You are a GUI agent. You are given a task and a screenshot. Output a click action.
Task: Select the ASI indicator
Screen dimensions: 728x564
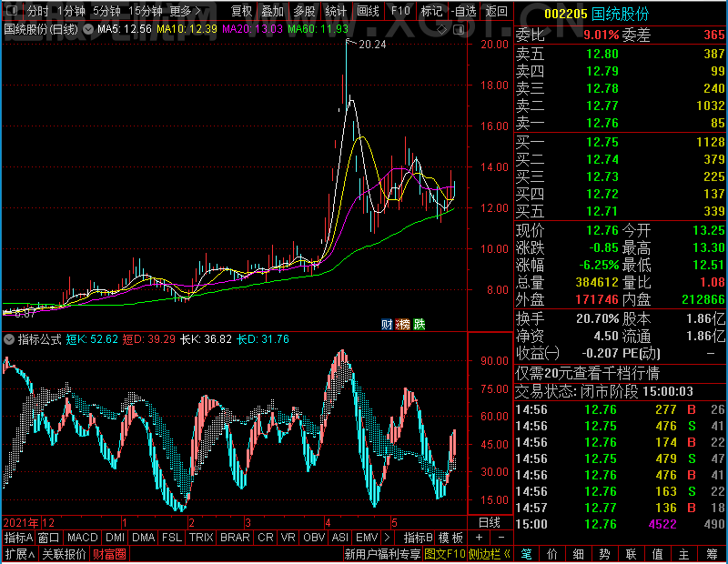(x=339, y=537)
